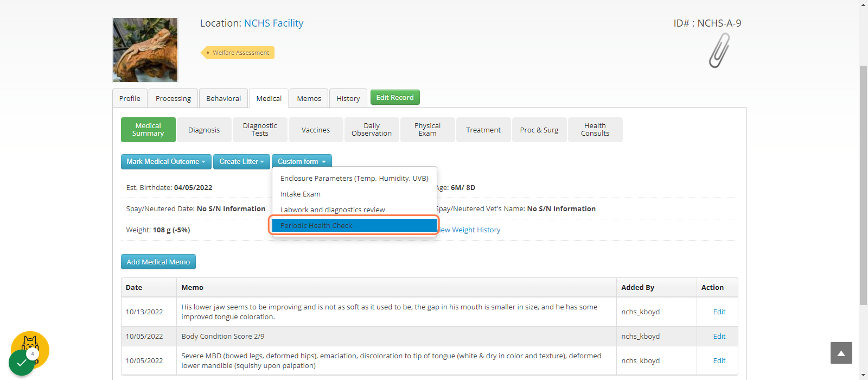Open the Vaccines sub-tab
Viewport: 868px width, 380px height.
pos(316,130)
